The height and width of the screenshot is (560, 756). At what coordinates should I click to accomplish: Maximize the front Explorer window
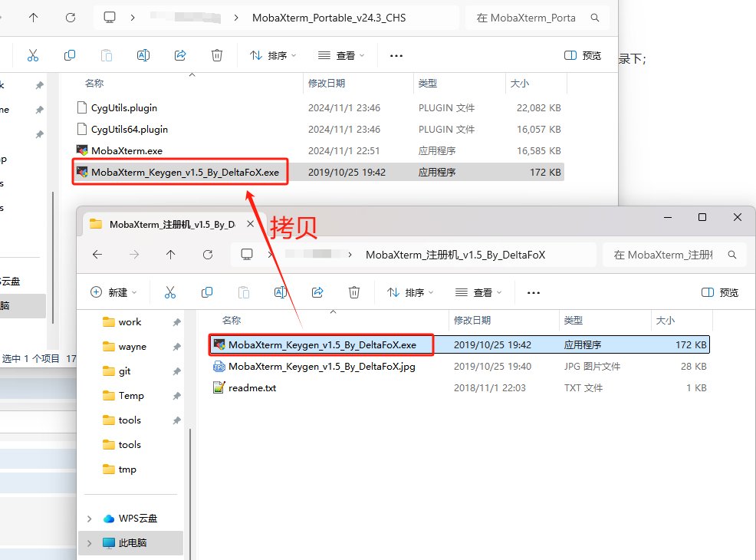tap(702, 218)
